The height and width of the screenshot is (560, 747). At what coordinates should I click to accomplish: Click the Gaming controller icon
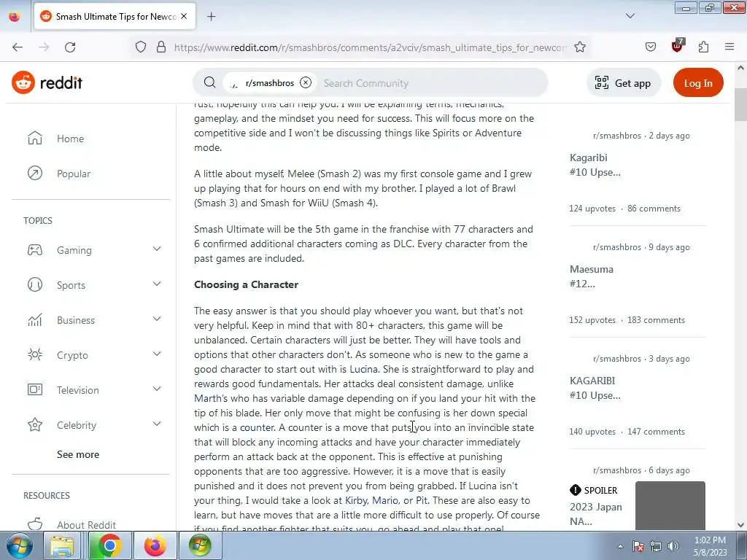pos(35,250)
